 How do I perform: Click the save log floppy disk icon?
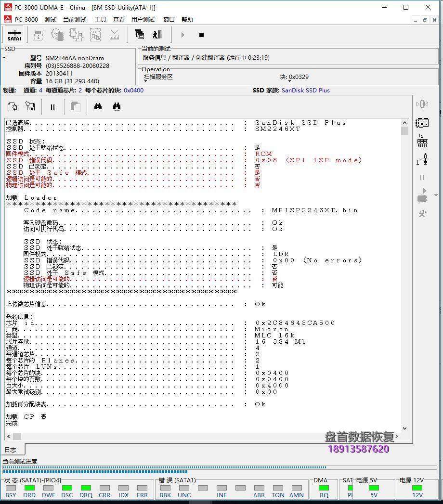30,107
